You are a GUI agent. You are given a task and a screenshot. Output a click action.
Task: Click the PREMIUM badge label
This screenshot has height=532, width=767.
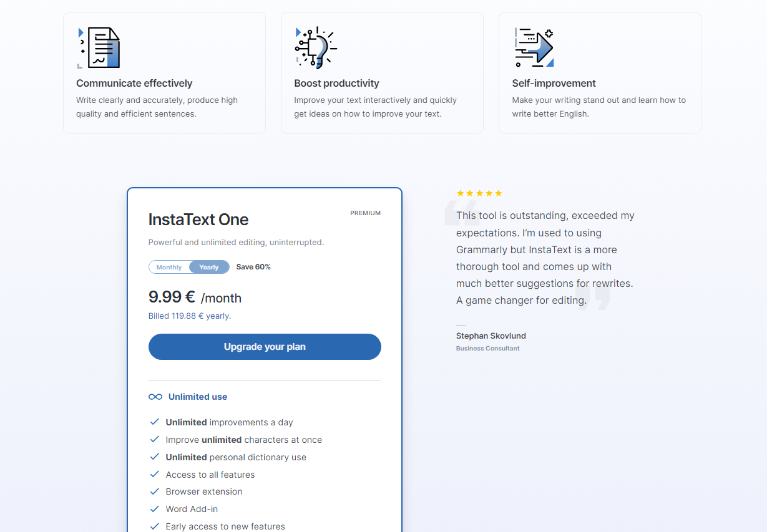(x=366, y=213)
